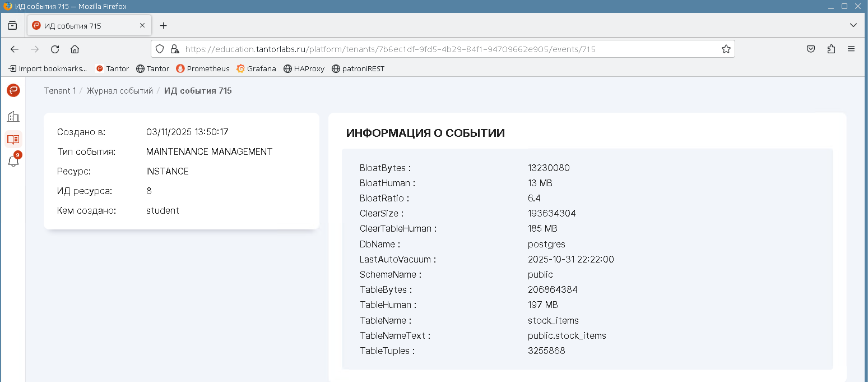This screenshot has width=868, height=382.
Task: Open notifications bell with badge
Action: (x=13, y=161)
